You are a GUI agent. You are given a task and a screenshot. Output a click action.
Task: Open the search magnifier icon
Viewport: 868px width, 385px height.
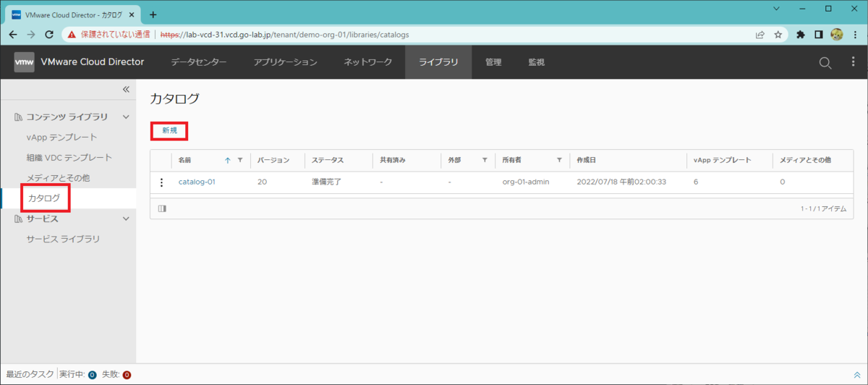pos(825,63)
